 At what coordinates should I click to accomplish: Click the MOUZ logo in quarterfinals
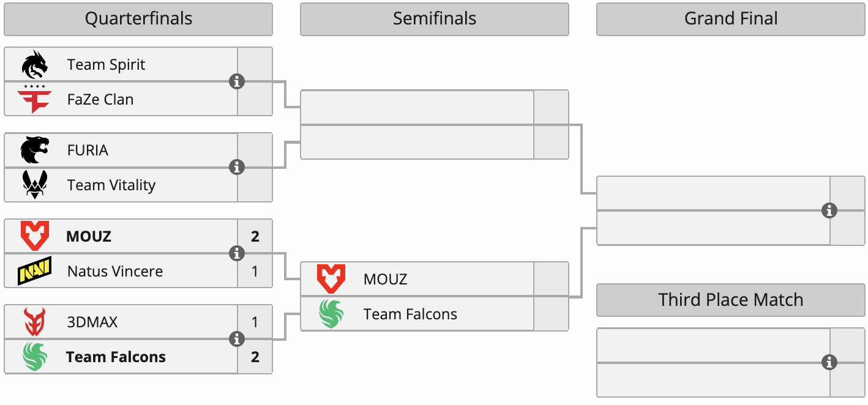35,236
